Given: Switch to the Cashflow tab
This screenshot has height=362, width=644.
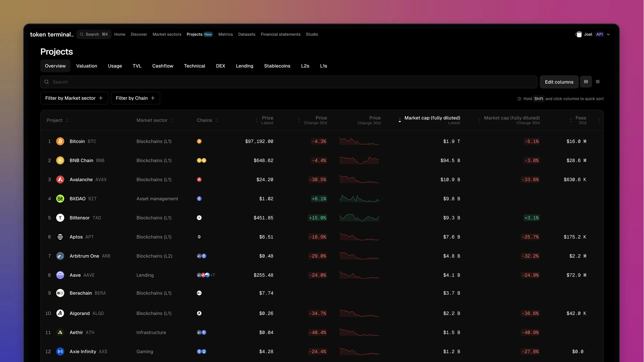Looking at the screenshot, I should (163, 66).
